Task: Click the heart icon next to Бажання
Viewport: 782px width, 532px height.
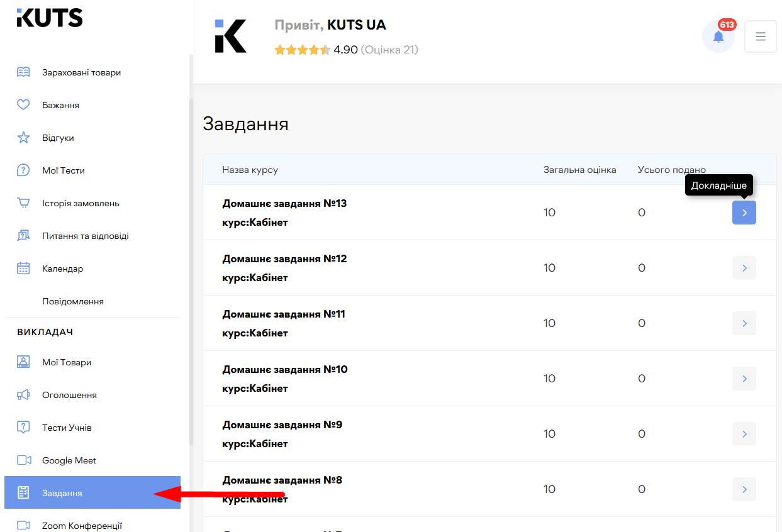Action: click(23, 104)
